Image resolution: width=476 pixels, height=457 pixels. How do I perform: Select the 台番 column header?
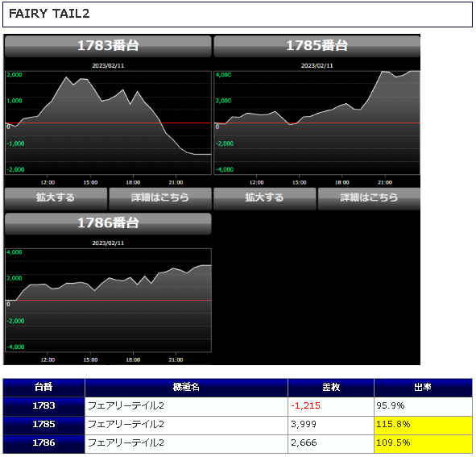pyautogui.click(x=43, y=388)
